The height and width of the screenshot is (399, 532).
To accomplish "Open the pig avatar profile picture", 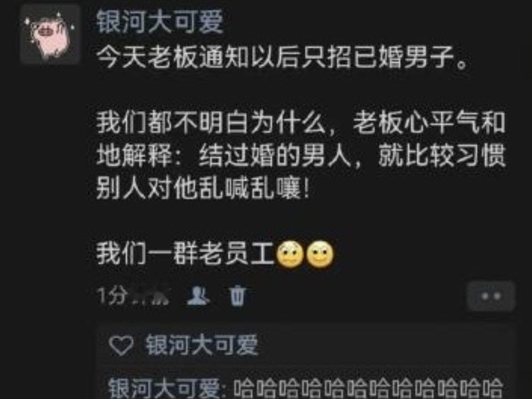I will (50, 36).
